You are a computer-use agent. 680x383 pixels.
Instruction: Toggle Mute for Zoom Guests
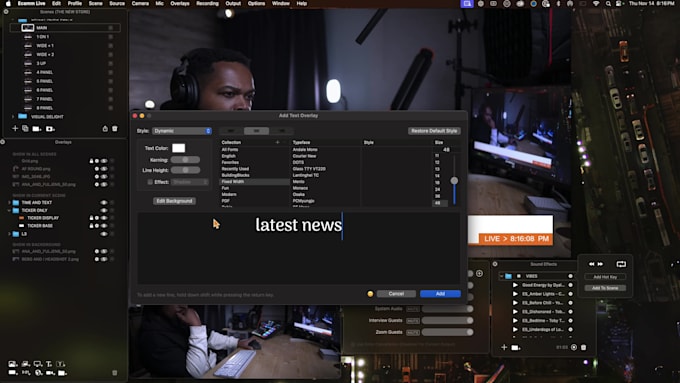pos(412,332)
